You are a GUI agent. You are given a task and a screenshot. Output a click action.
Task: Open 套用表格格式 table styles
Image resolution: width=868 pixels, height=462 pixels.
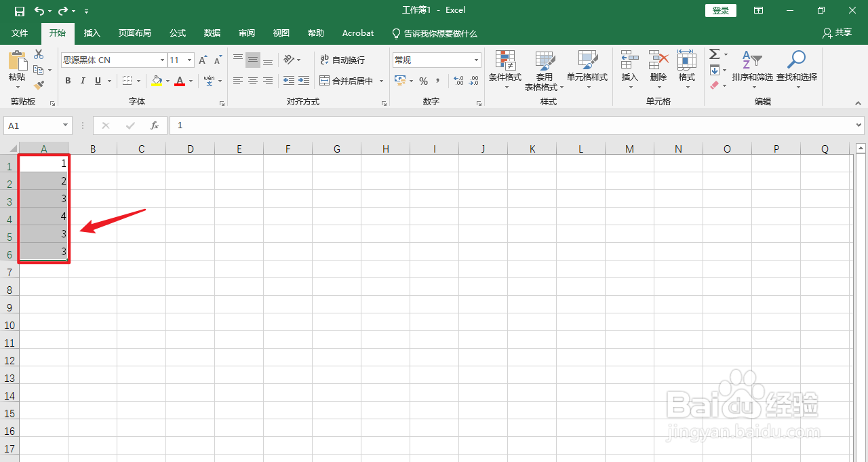pos(544,71)
